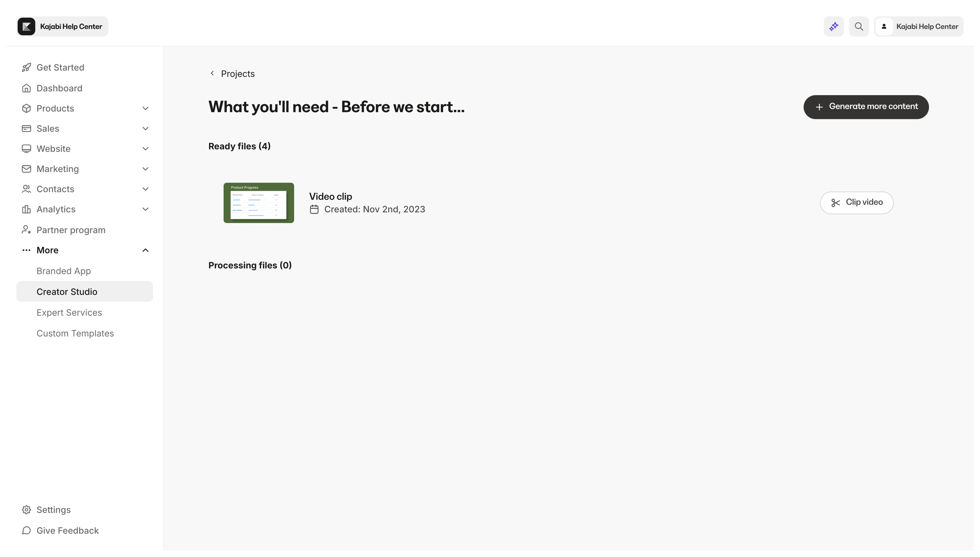Select the Partner program icon
The height and width of the screenshot is (557, 980).
click(x=26, y=230)
